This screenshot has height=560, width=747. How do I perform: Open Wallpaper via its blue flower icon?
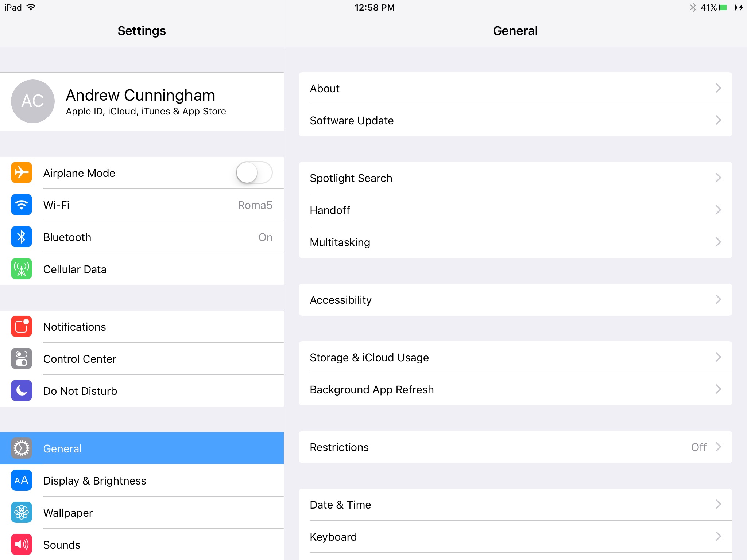pos(21,512)
